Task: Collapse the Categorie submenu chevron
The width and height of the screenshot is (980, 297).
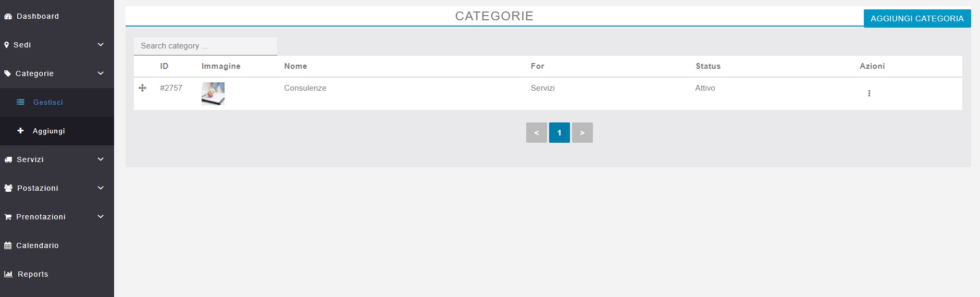Action: [x=101, y=73]
